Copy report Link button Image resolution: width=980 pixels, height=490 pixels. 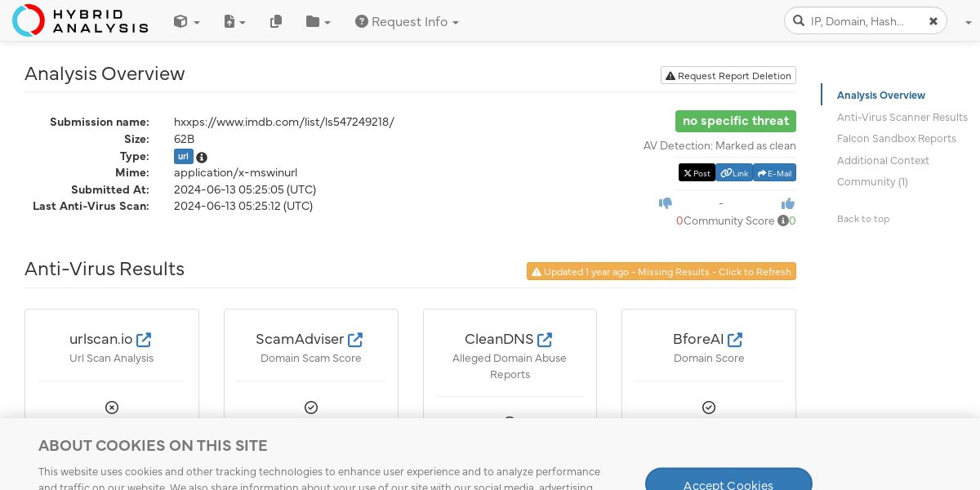(x=734, y=173)
